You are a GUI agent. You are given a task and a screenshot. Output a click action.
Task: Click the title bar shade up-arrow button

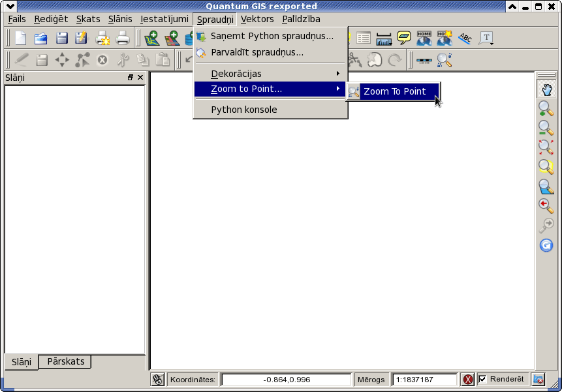[512, 7]
